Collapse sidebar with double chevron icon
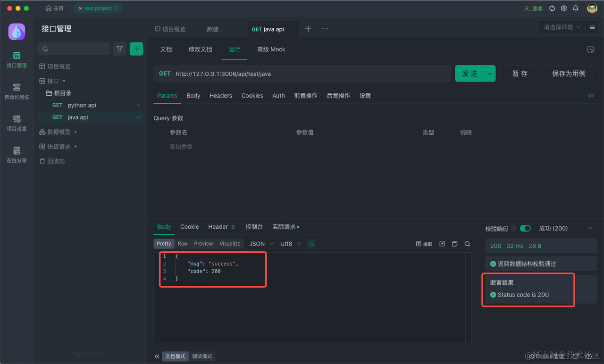 tap(157, 356)
